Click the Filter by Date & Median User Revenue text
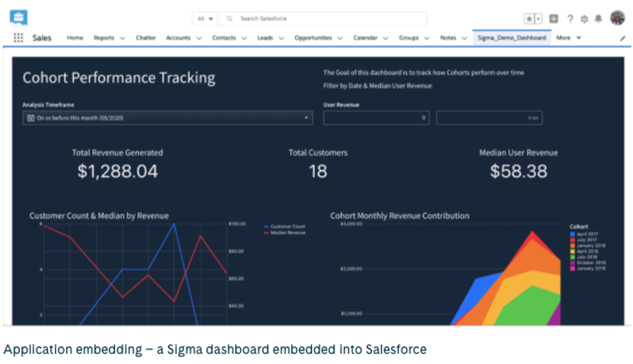Viewport: 633px width, 364px height. point(378,86)
